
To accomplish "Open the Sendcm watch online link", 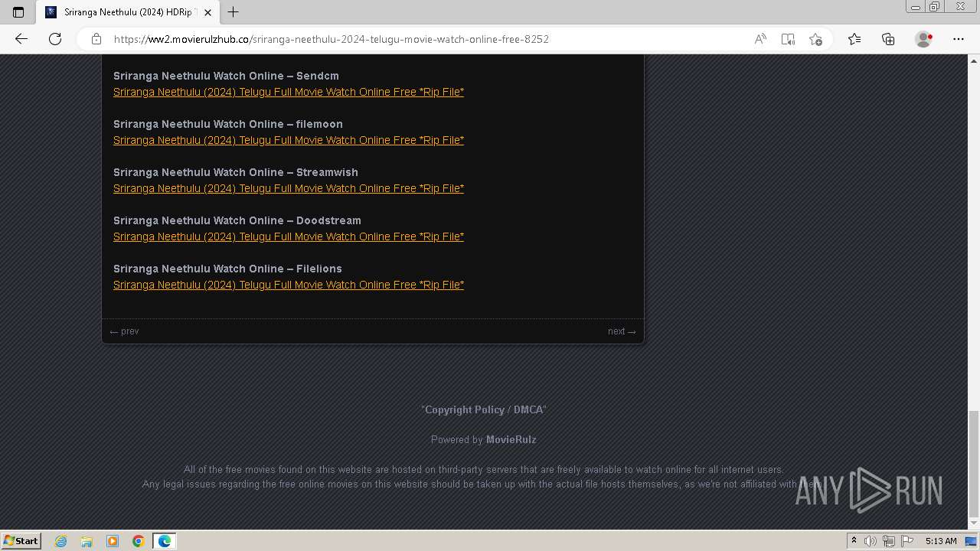I will click(289, 92).
